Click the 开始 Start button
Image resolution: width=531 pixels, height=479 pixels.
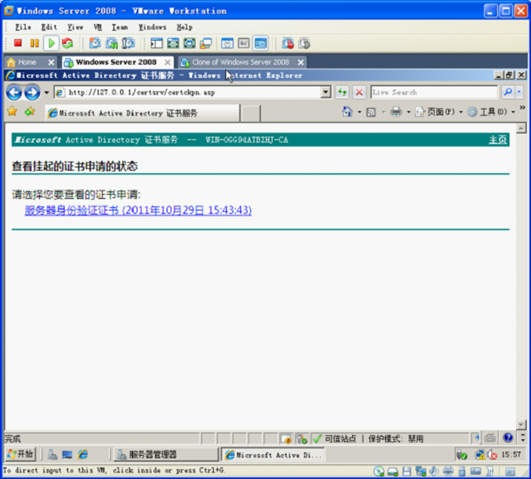21,454
